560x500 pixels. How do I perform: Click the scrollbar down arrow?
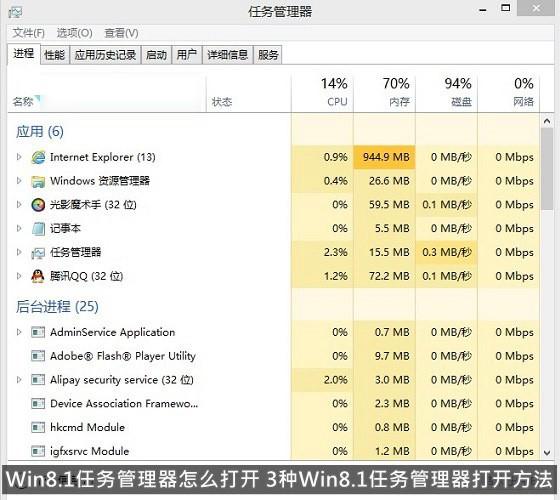(x=547, y=453)
